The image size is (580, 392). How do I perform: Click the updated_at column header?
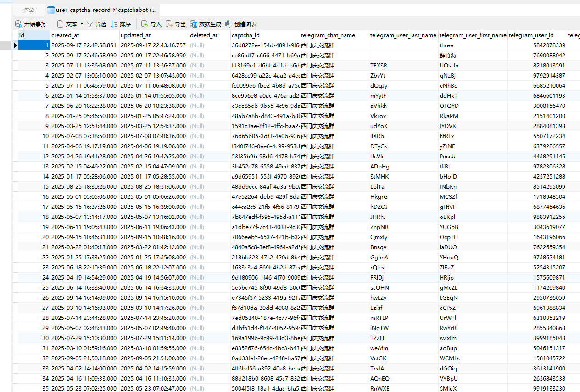pyautogui.click(x=154, y=35)
